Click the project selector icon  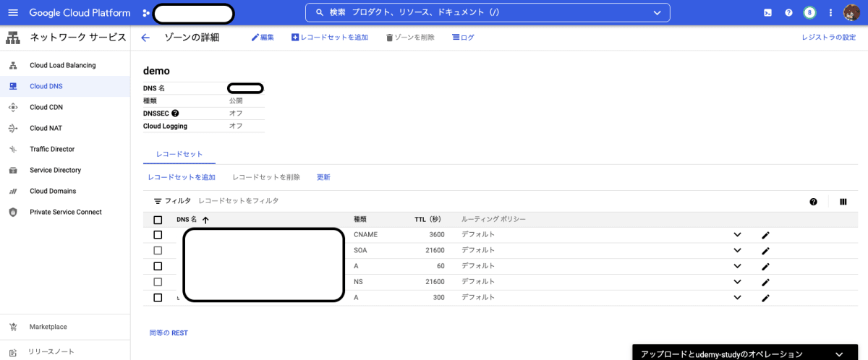pos(146,13)
